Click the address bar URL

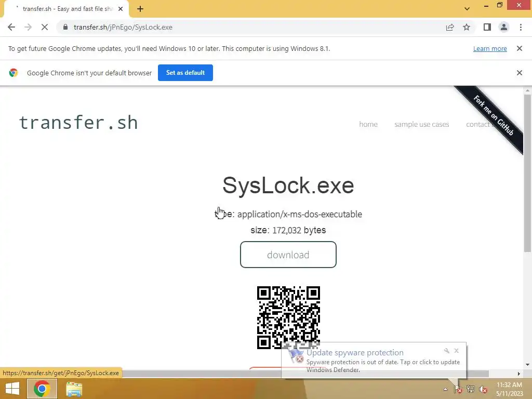click(123, 27)
